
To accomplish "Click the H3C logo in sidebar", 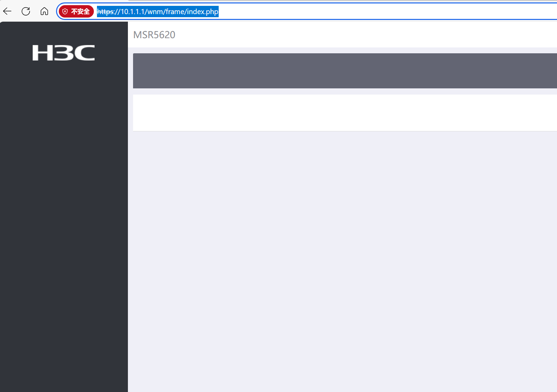I will [64, 53].
